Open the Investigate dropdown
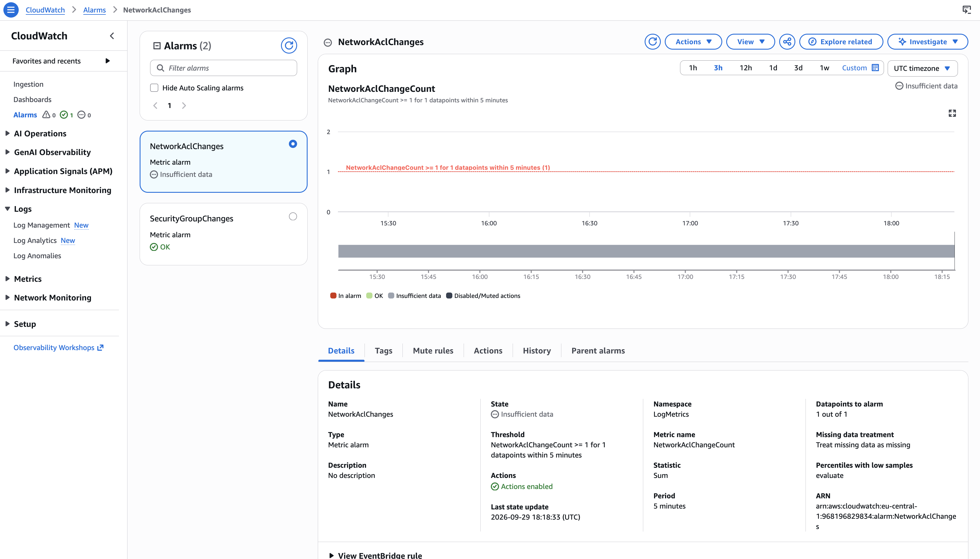 click(x=927, y=42)
